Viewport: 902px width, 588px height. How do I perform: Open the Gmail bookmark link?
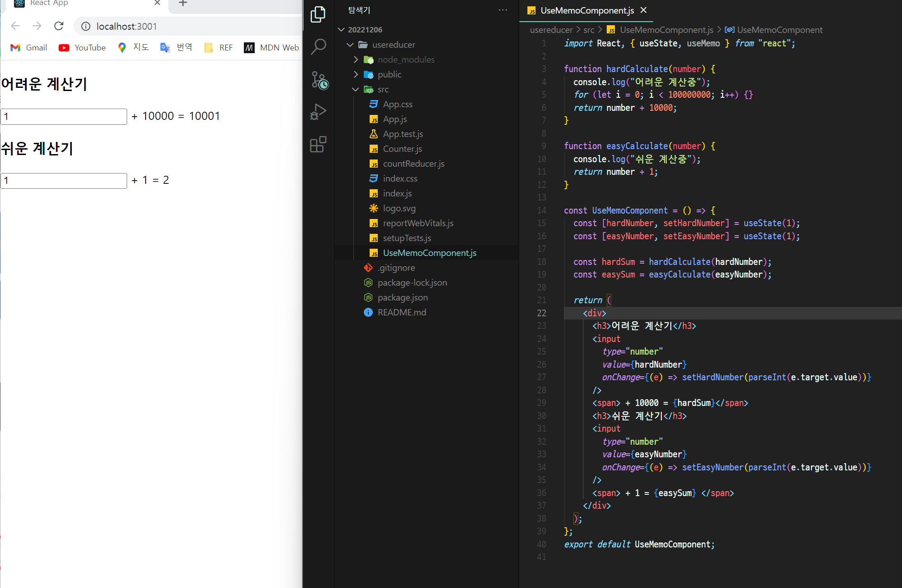coord(28,48)
